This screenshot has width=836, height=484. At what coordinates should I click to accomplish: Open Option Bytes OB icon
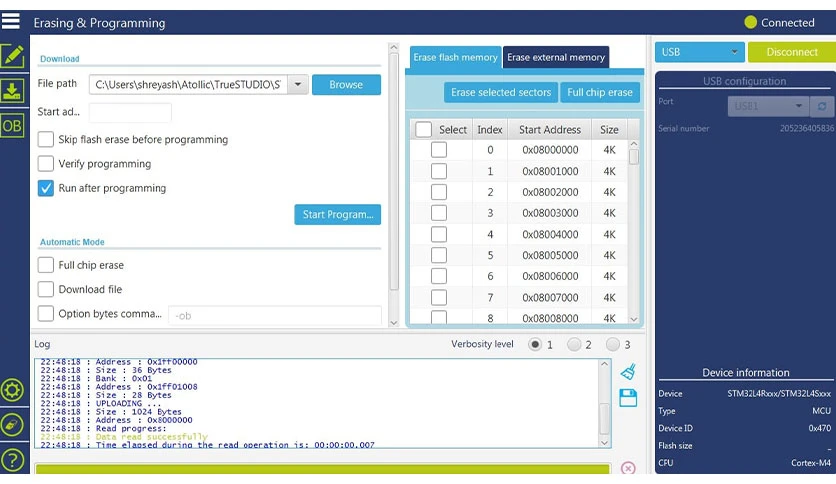tap(12, 126)
